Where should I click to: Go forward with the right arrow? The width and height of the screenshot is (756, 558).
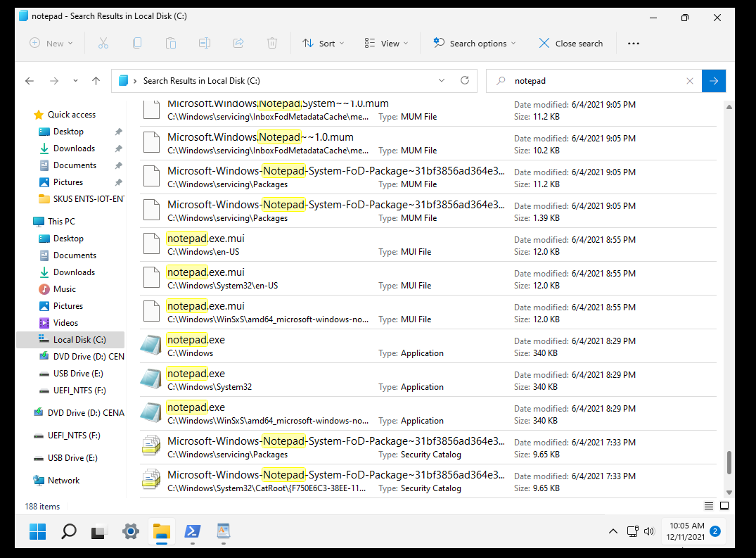[x=54, y=81]
